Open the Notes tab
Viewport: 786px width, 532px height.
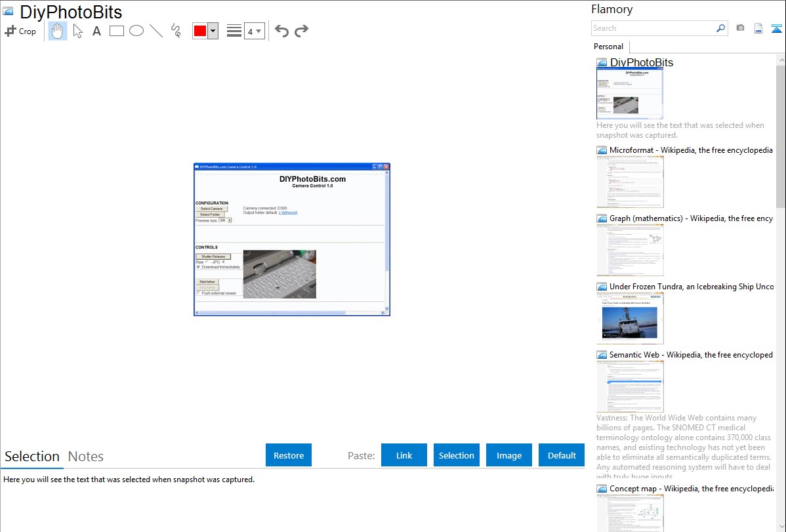click(x=86, y=457)
